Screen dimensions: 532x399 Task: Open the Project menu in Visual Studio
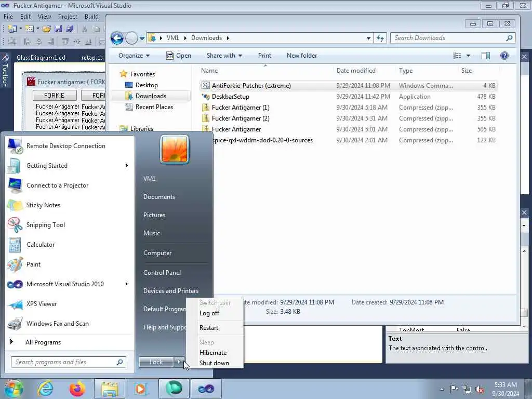tap(68, 17)
